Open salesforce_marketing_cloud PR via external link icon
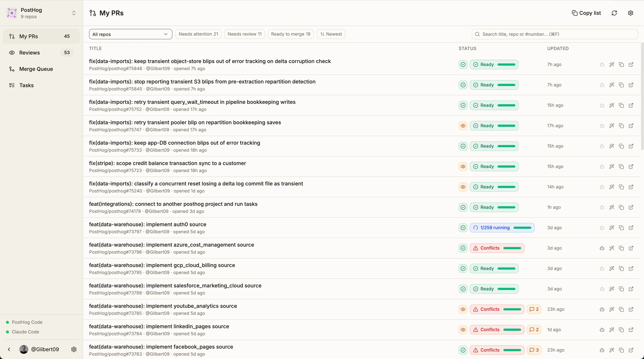Viewport: 644px width, 359px height. pyautogui.click(x=631, y=289)
